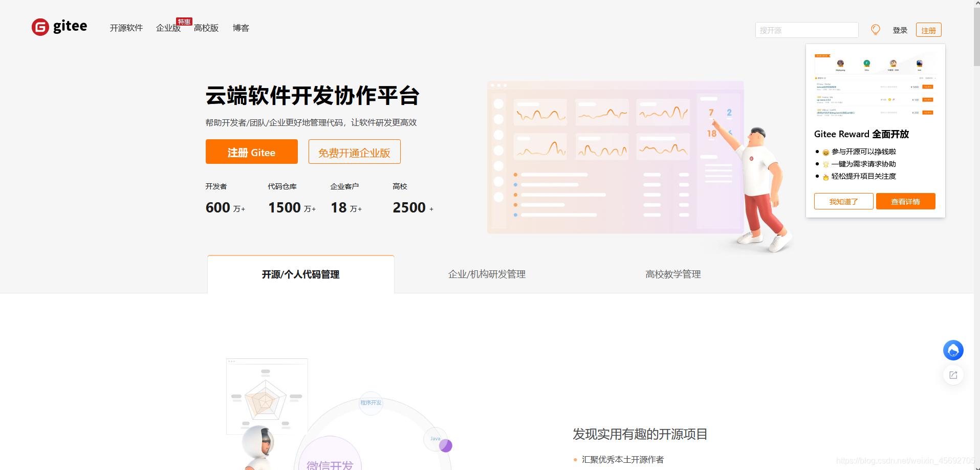Click 免费开通企业版 button
Screen dimensions: 980x470
(x=354, y=152)
